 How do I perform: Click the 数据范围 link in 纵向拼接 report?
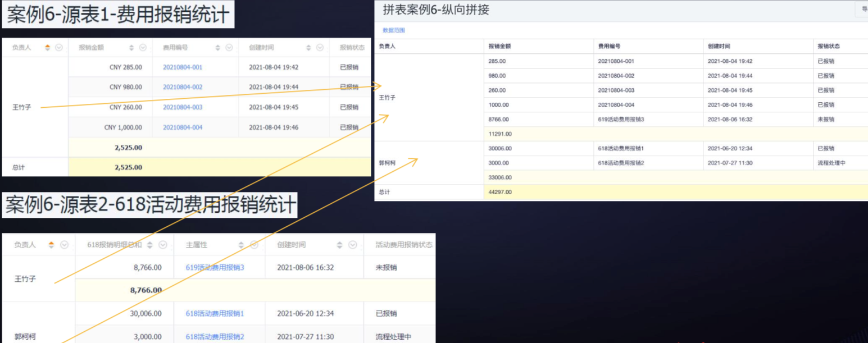click(x=394, y=30)
